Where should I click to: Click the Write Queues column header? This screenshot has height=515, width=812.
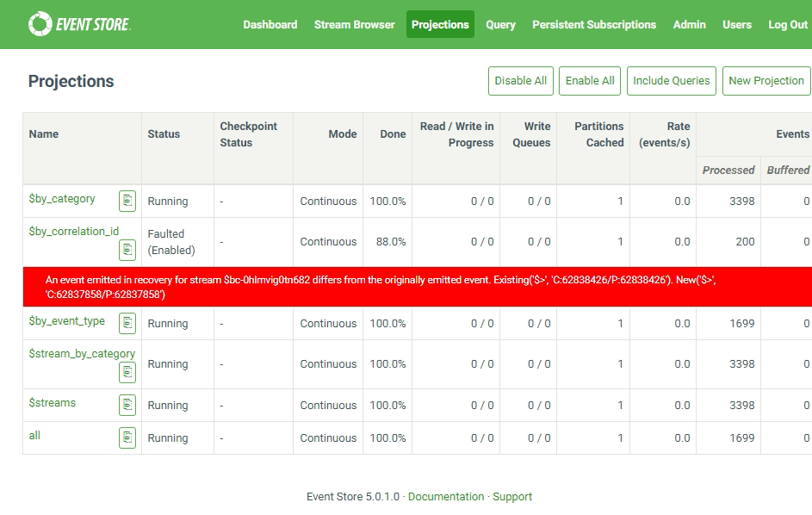pyautogui.click(x=531, y=134)
